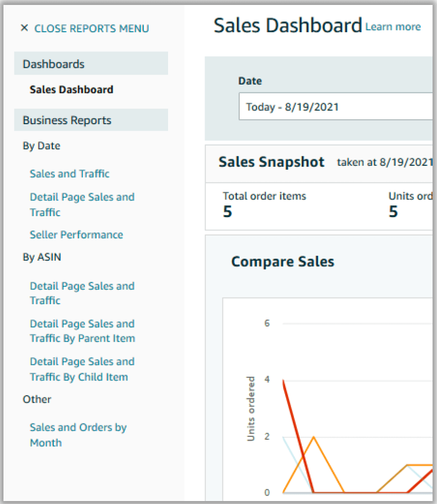Image resolution: width=437 pixels, height=504 pixels.
Task: Click the Total order items value 5
Action: click(227, 212)
